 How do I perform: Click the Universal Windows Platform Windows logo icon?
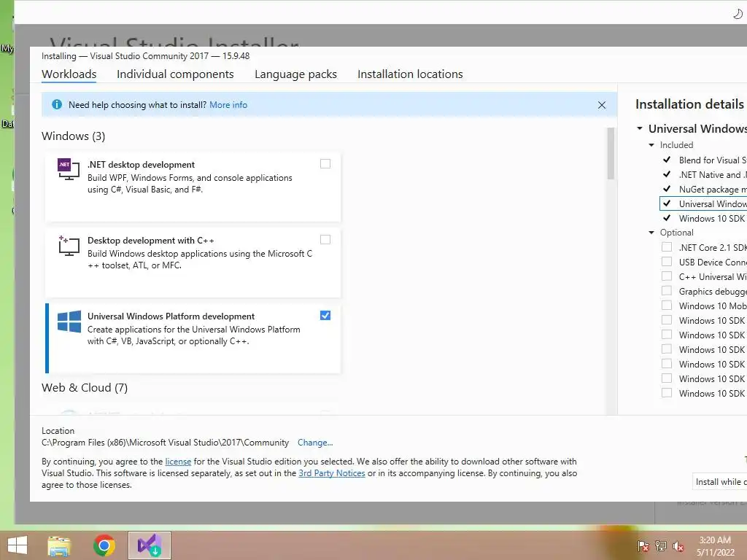click(x=69, y=322)
